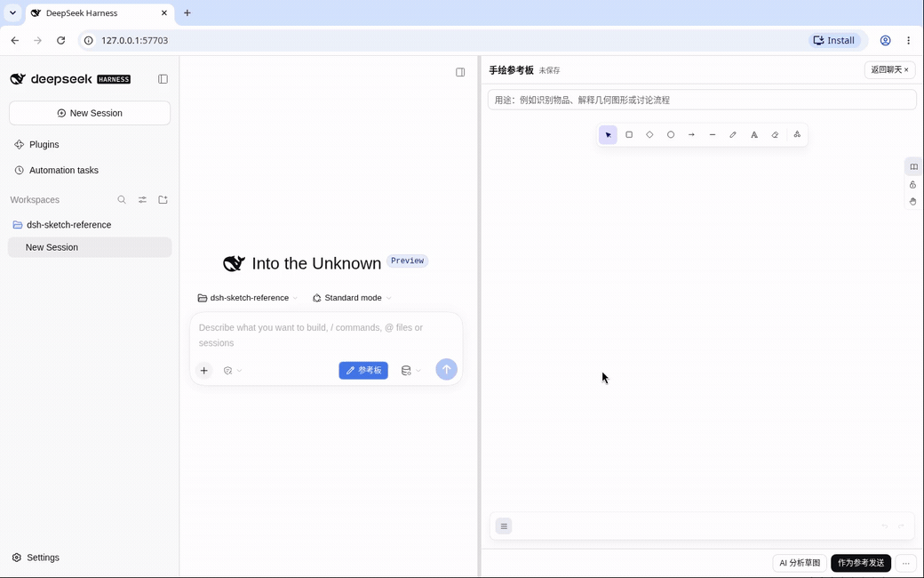Select the ellipse shape tool
Viewport: 924px width, 578px height.
click(671, 134)
